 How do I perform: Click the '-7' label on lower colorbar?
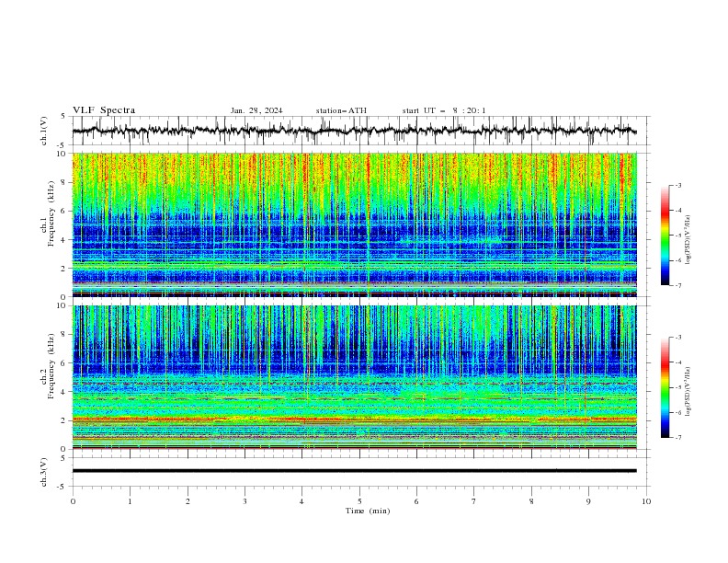coord(677,437)
